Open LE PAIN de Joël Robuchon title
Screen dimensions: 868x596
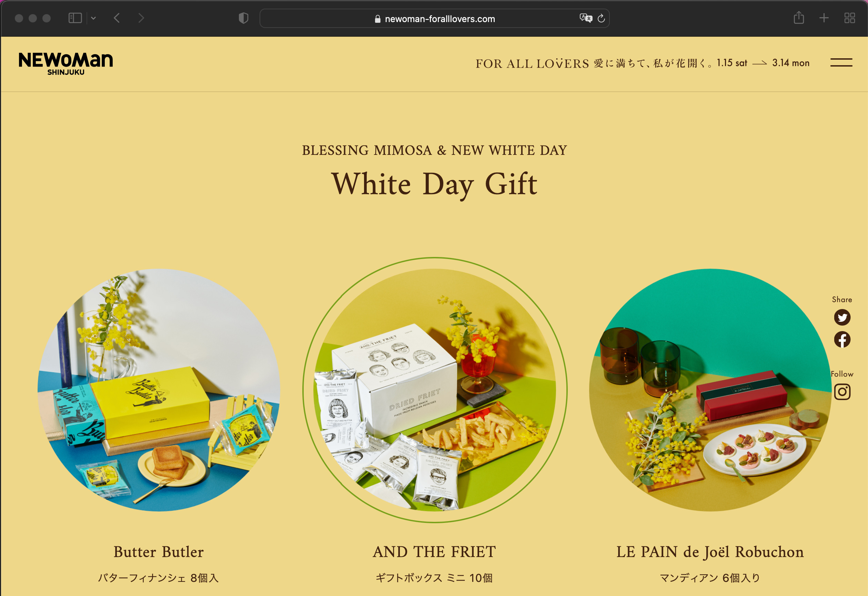710,552
